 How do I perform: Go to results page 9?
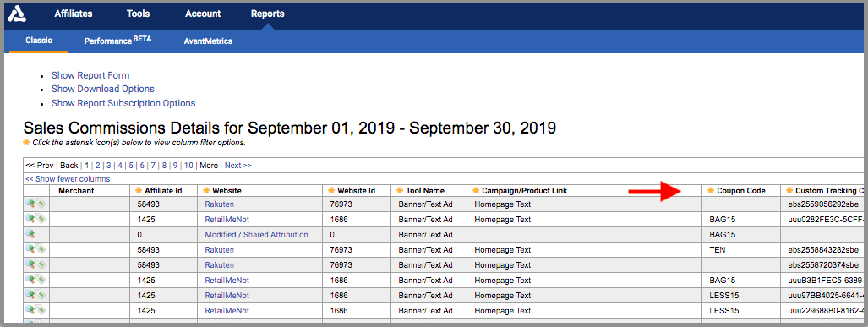click(x=175, y=166)
